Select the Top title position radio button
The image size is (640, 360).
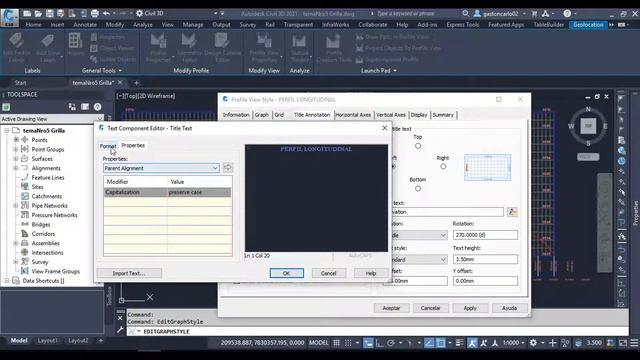(418, 146)
